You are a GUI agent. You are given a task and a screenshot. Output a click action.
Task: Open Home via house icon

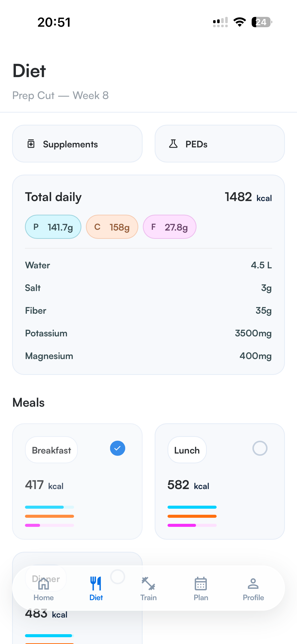[44, 584]
